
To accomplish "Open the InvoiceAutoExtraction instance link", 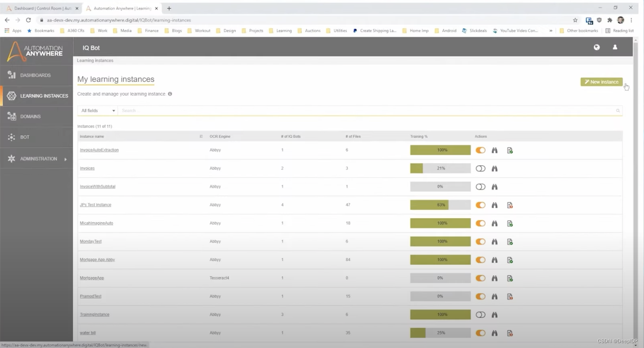I will pyautogui.click(x=99, y=150).
